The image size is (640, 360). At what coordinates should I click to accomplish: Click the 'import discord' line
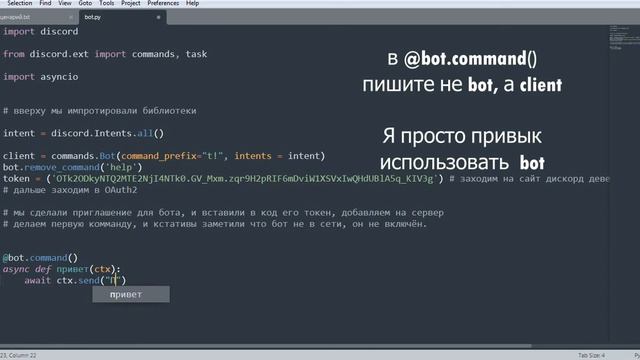pyautogui.click(x=40, y=32)
